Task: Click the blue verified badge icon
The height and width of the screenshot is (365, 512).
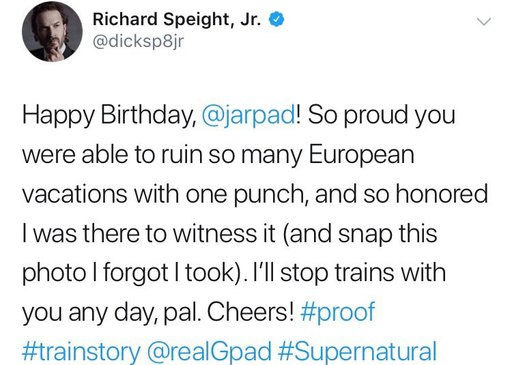Action: point(276,19)
